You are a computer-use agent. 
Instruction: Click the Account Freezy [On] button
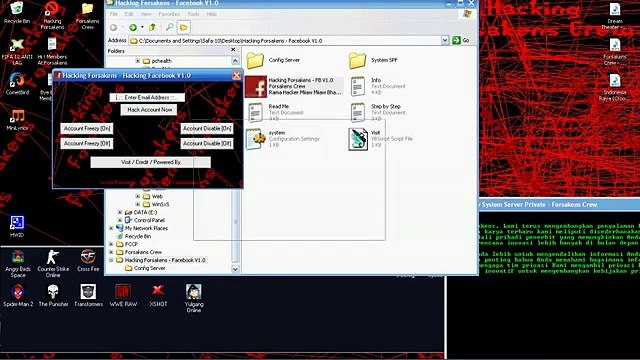[x=87, y=129]
